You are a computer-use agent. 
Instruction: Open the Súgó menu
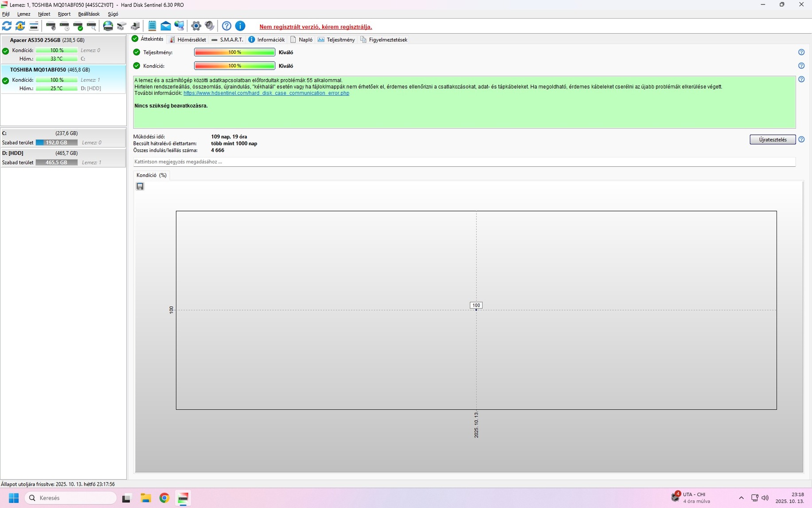(113, 14)
